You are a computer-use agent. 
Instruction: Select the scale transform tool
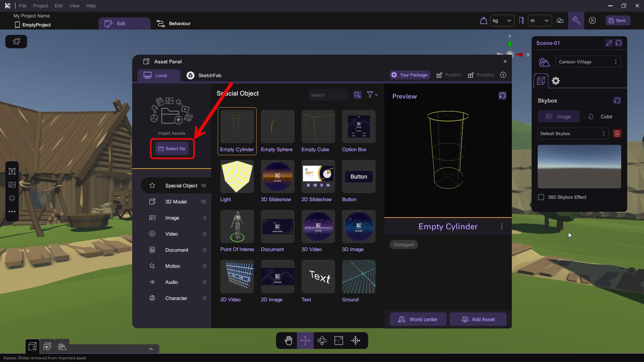[x=338, y=341]
